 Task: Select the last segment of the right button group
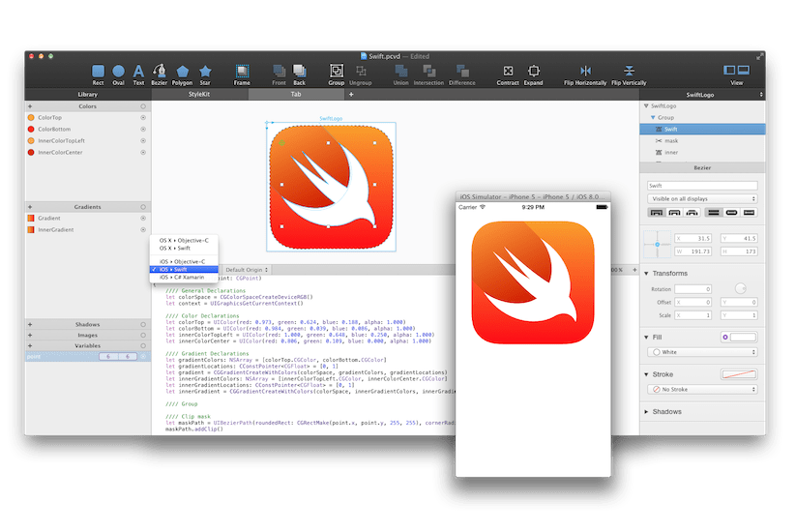(x=749, y=213)
